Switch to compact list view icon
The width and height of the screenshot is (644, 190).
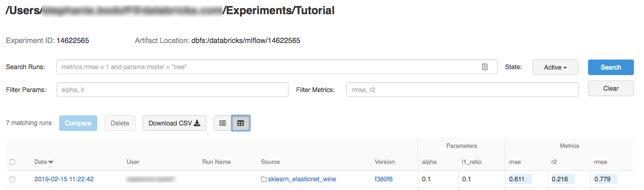tap(222, 123)
